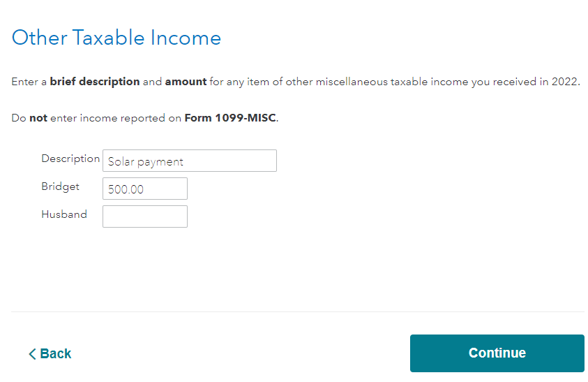Click the horizontal divider above Continue

[x=298, y=311]
